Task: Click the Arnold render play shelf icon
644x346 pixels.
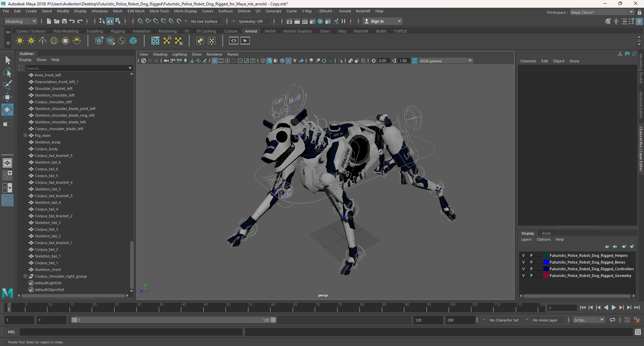Action: tap(245, 41)
